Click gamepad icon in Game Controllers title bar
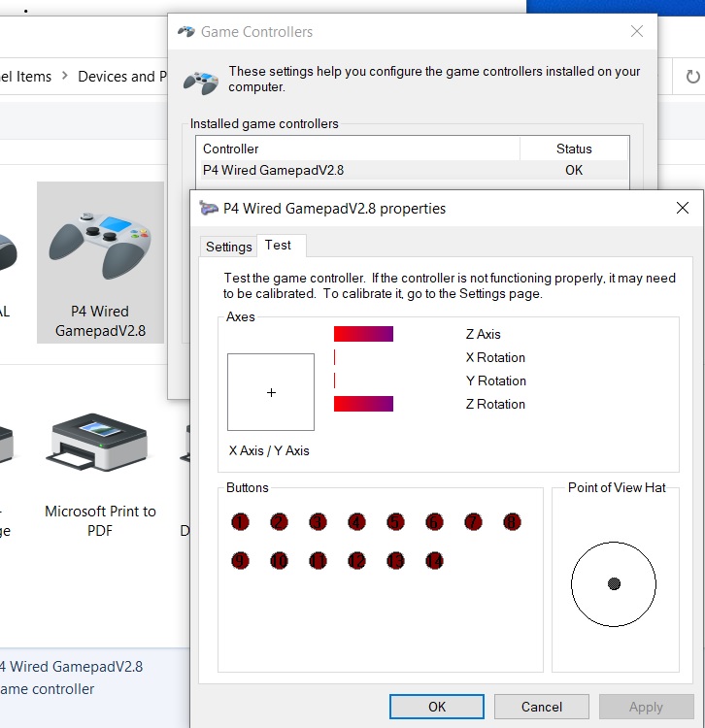 click(x=186, y=32)
